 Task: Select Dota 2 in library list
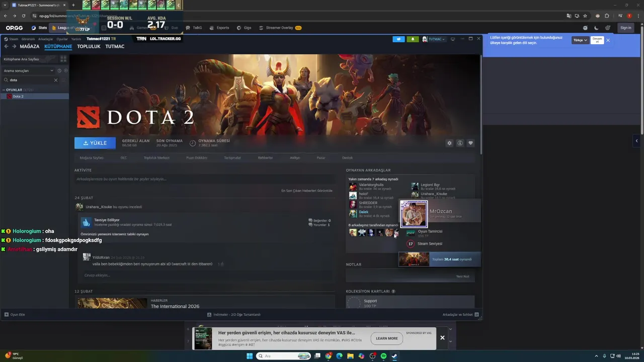35,96
